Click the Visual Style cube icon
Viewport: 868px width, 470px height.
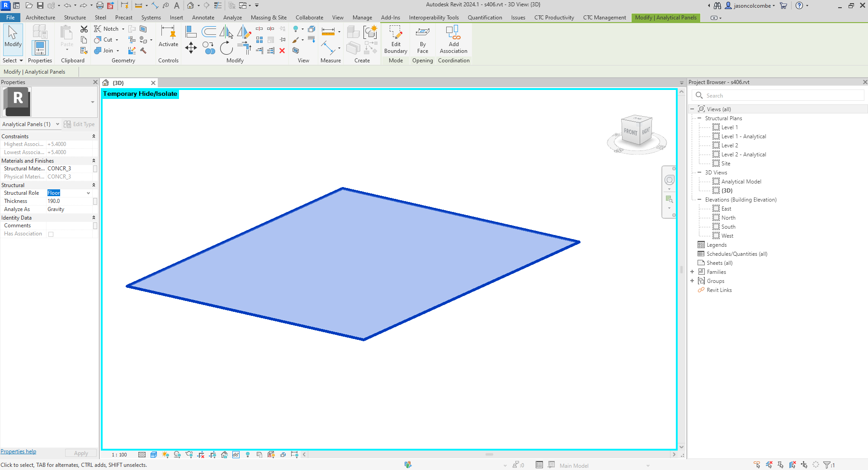coord(154,455)
